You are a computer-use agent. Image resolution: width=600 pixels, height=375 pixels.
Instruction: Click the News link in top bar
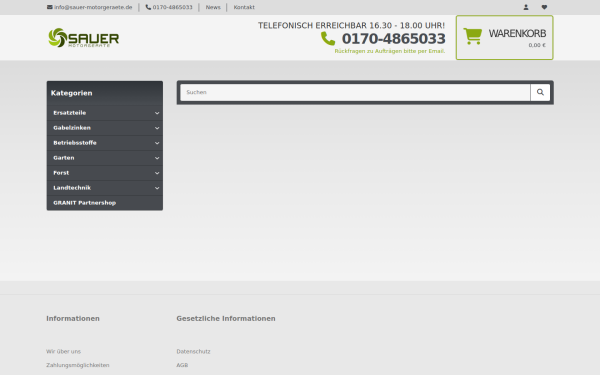click(x=213, y=7)
